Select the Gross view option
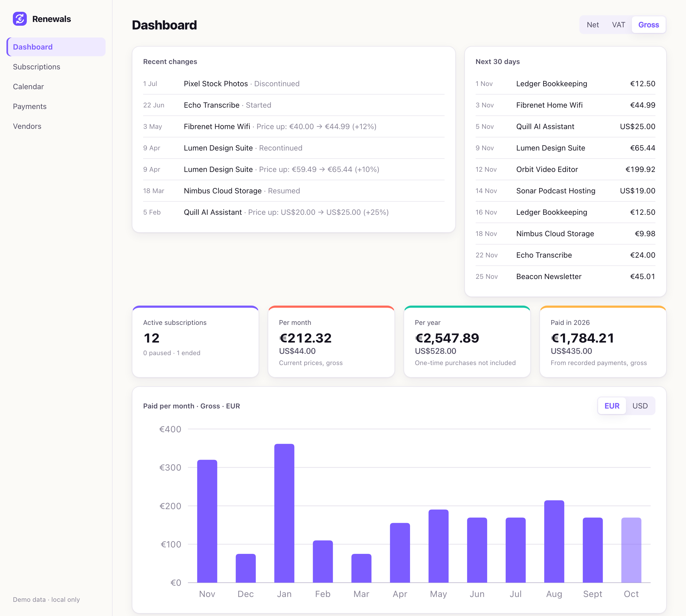The image size is (686, 616). 648,25
